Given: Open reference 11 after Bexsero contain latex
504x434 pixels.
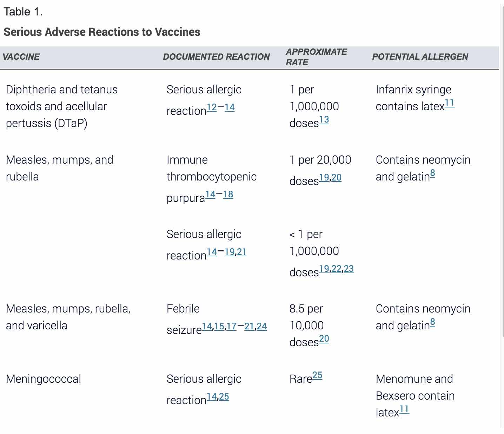Looking at the screenshot, I should 404,409.
